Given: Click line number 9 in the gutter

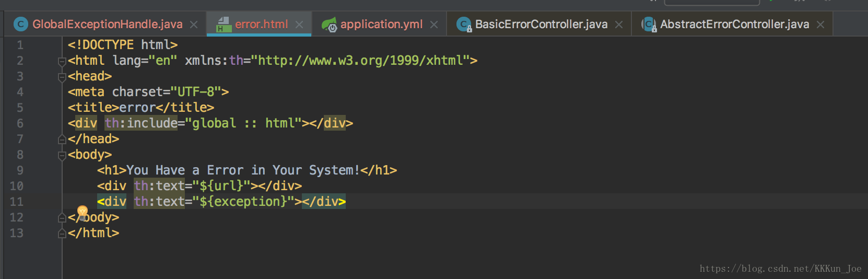Looking at the screenshot, I should pos(20,170).
